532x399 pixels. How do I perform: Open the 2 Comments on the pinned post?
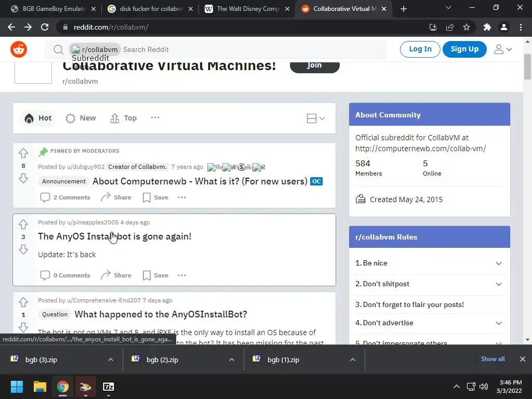[x=65, y=197]
